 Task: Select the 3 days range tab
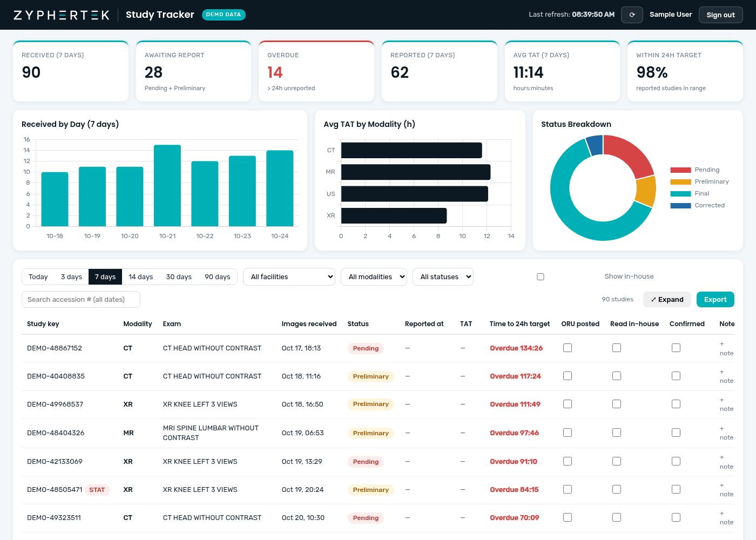[x=71, y=277]
